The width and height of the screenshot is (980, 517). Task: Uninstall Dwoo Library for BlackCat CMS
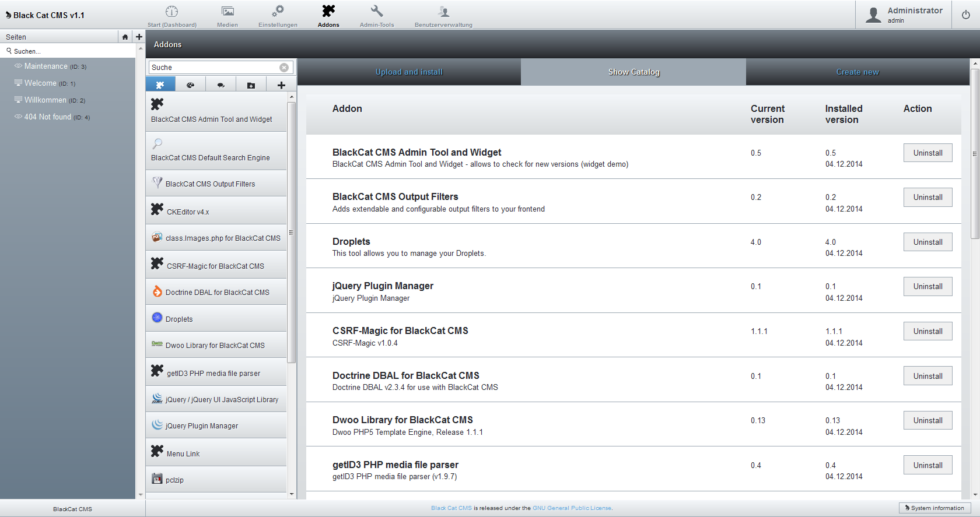pos(928,420)
